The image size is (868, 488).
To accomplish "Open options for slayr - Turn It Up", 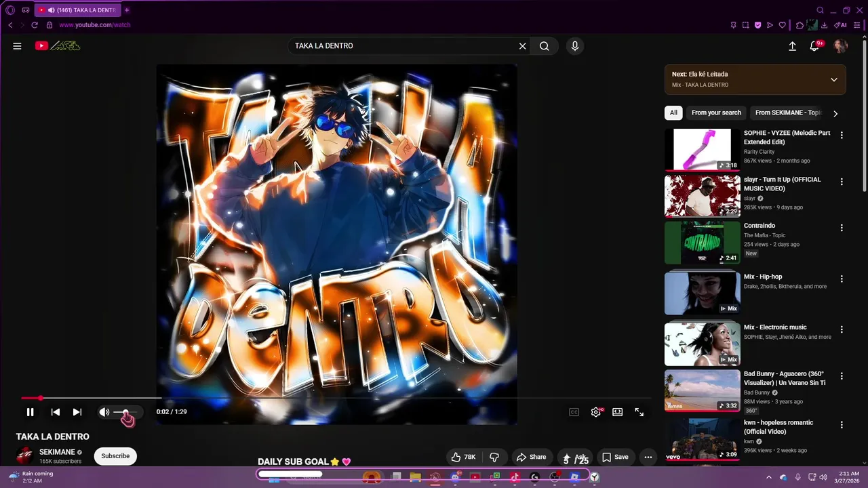I will [842, 182].
